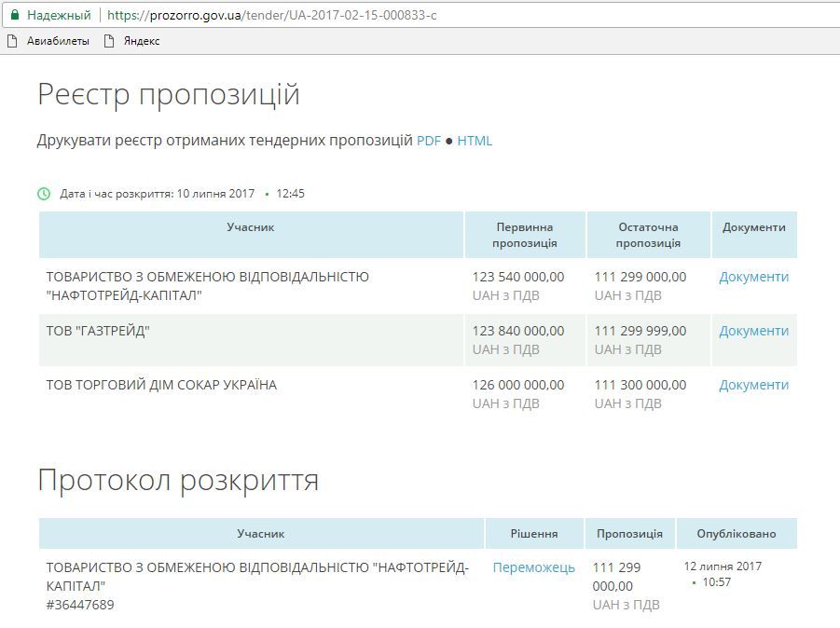Click the Протокол розкриття heading

click(x=179, y=481)
